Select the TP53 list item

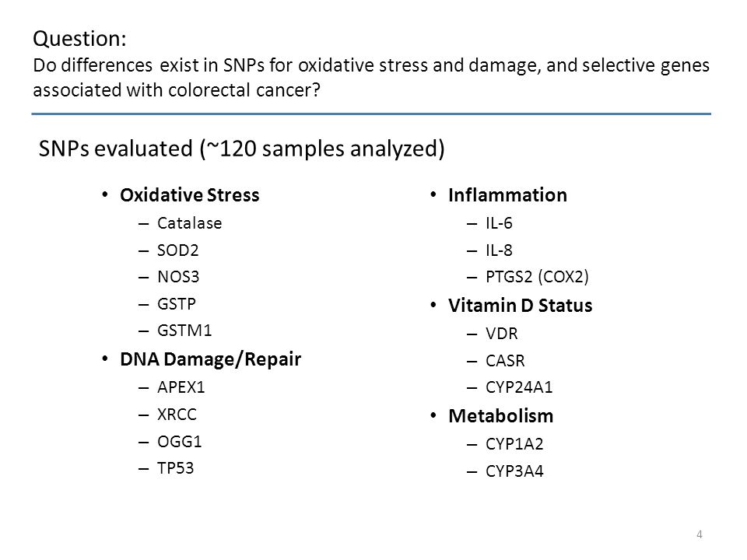pyautogui.click(x=175, y=468)
